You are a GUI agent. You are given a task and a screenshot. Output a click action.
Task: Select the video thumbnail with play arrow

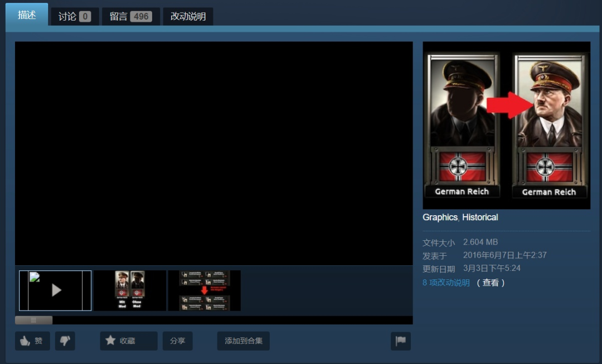coord(55,290)
